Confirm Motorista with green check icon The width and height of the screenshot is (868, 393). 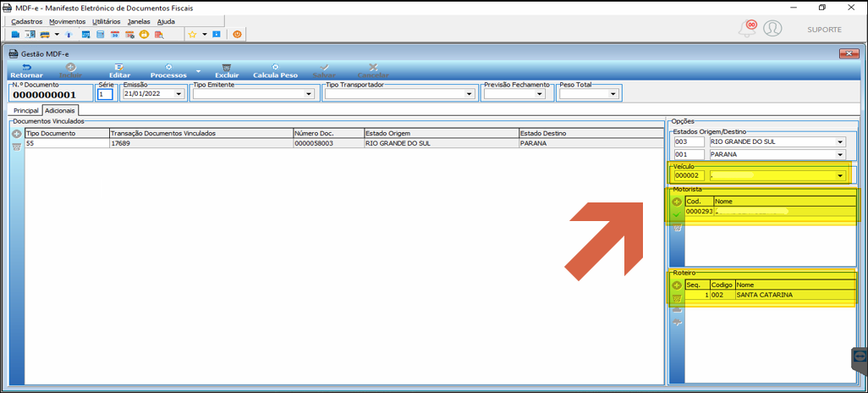coord(677,215)
